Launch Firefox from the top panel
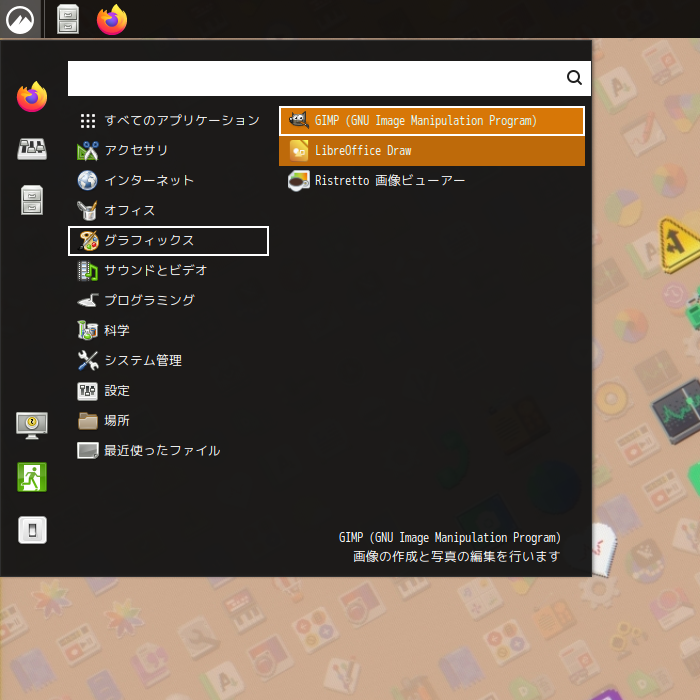 pos(112,20)
